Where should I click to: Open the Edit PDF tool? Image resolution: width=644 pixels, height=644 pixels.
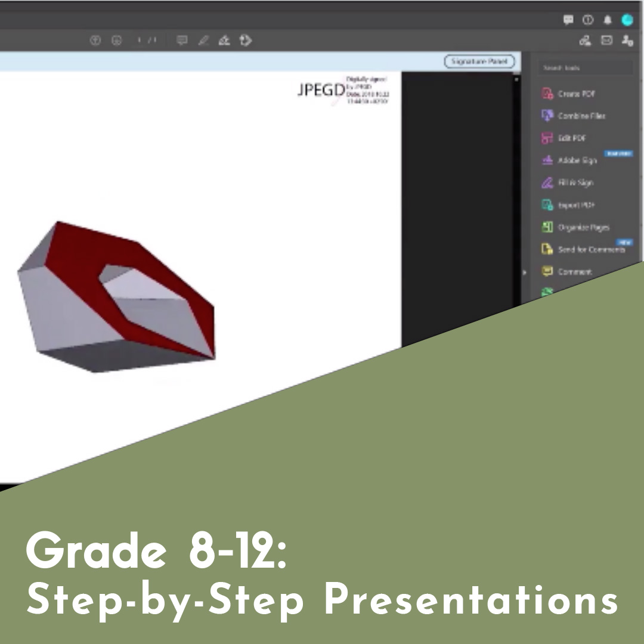(x=571, y=138)
